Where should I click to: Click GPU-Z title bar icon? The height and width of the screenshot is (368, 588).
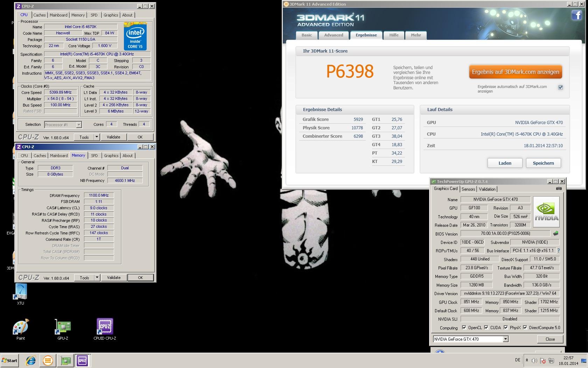[x=434, y=182]
